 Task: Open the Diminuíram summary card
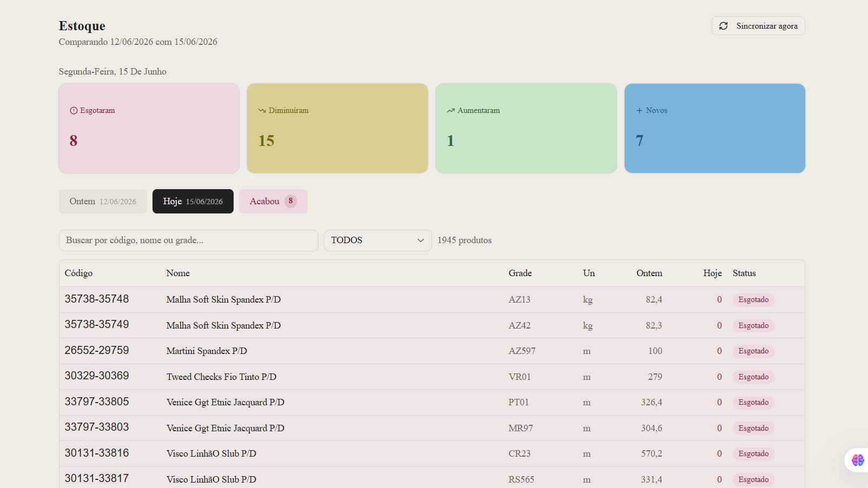coord(337,128)
